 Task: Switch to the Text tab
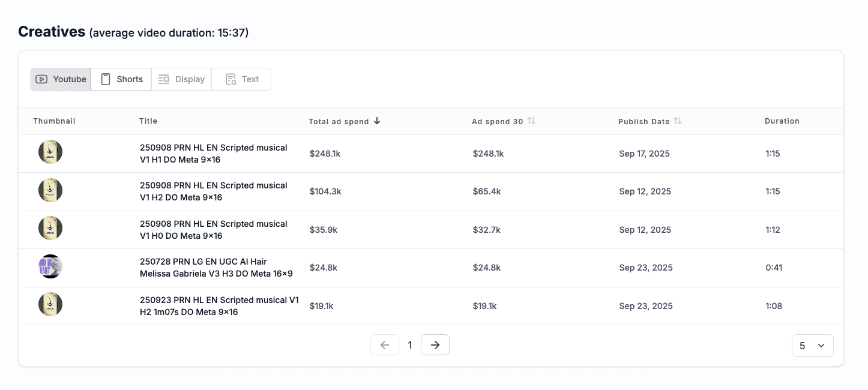(x=241, y=79)
